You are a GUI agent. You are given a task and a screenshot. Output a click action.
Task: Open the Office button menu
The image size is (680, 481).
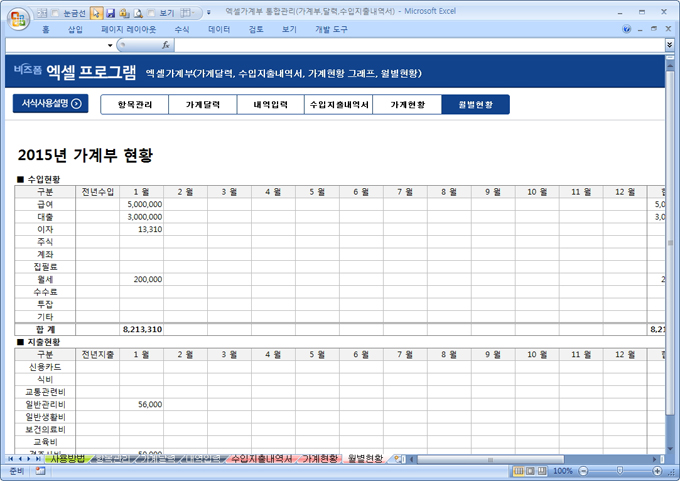[18, 19]
